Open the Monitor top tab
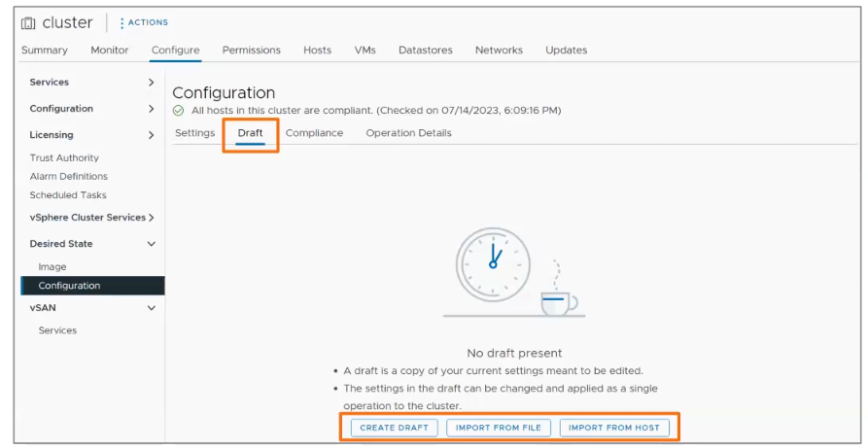Image resolution: width=868 pixels, height=448 pixels. (110, 51)
